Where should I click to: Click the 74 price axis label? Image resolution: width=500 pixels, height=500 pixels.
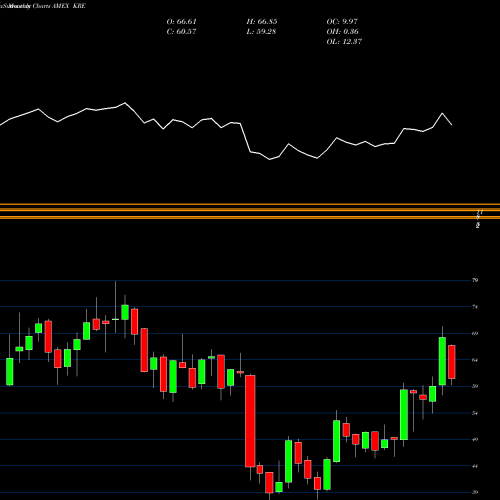(x=475, y=307)
